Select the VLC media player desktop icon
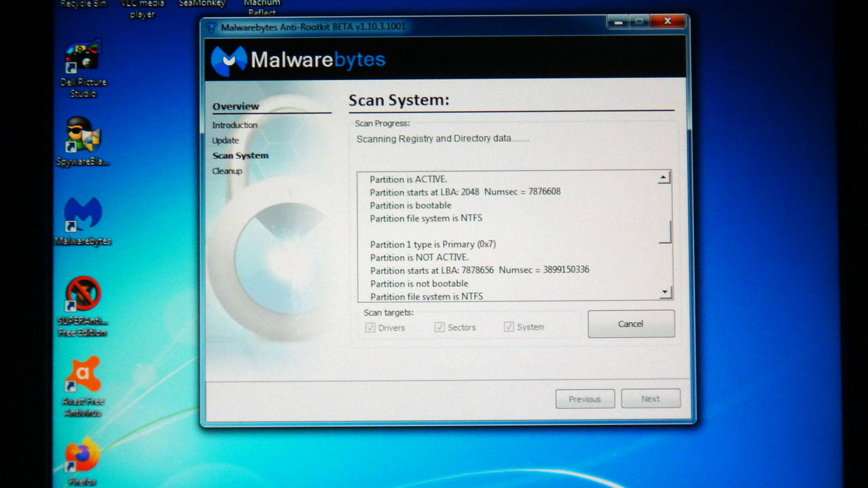The width and height of the screenshot is (868, 488). [x=142, y=9]
